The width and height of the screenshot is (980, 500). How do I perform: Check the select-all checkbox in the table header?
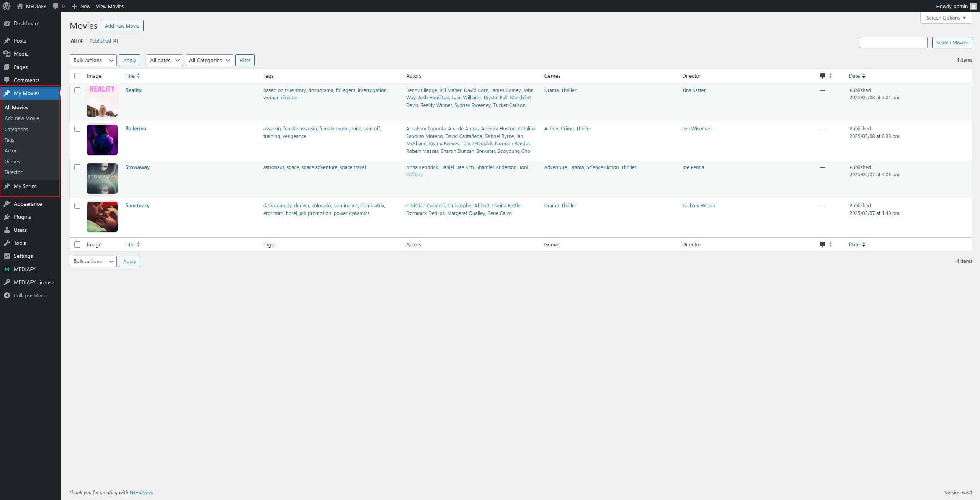click(77, 76)
